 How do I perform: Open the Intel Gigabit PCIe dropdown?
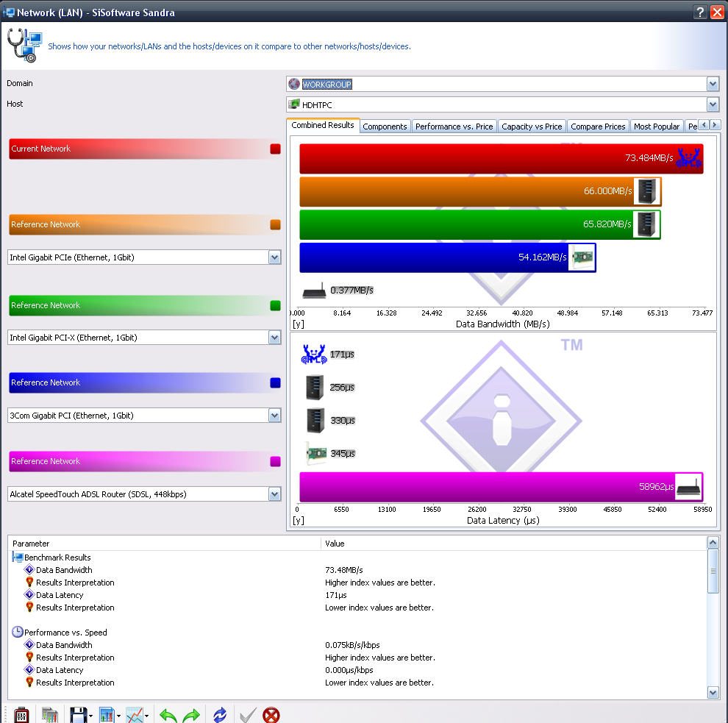(x=275, y=257)
